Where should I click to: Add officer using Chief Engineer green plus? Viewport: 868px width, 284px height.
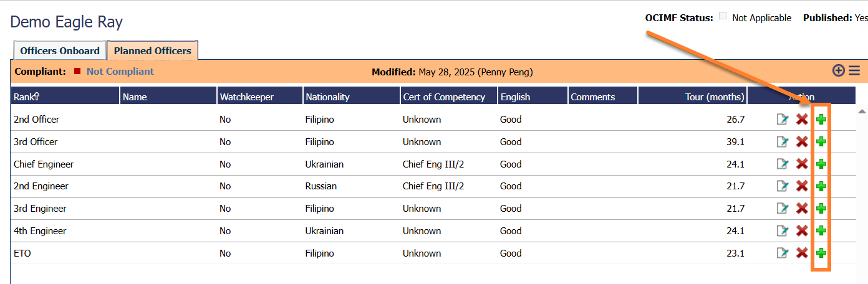click(x=821, y=164)
